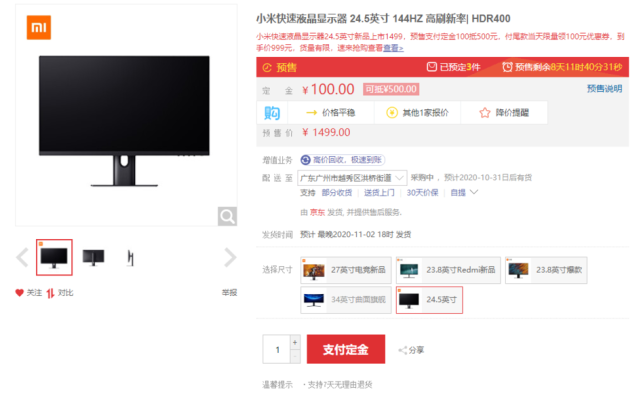Open the magnifier zoom icon on product image
This screenshot has height=406, width=641.
pyautogui.click(x=227, y=216)
